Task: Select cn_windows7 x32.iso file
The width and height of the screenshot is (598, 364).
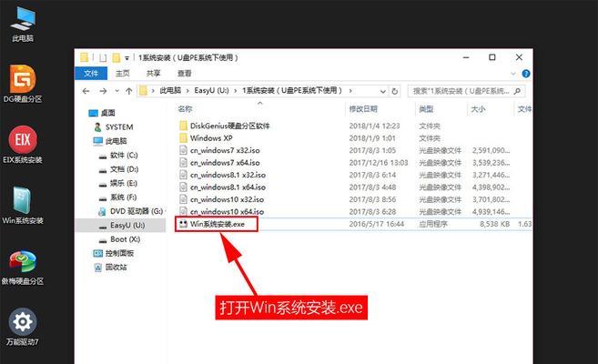Action: pos(225,150)
